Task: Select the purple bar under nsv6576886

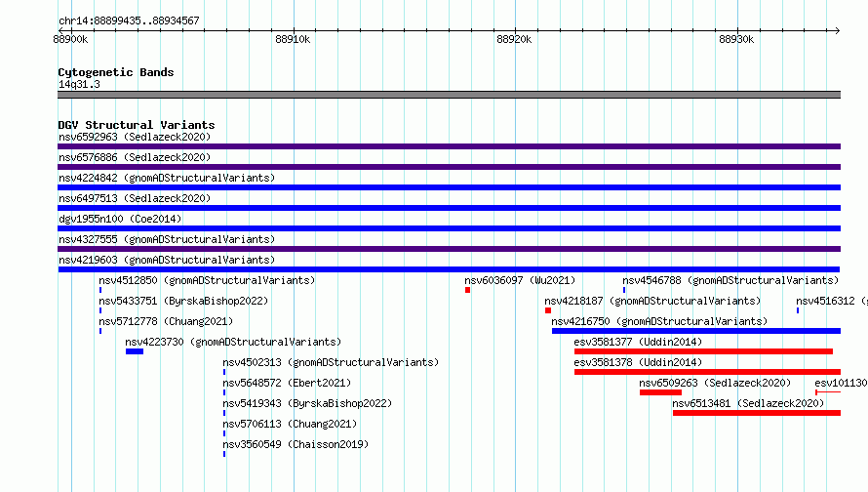Action: 449,167
